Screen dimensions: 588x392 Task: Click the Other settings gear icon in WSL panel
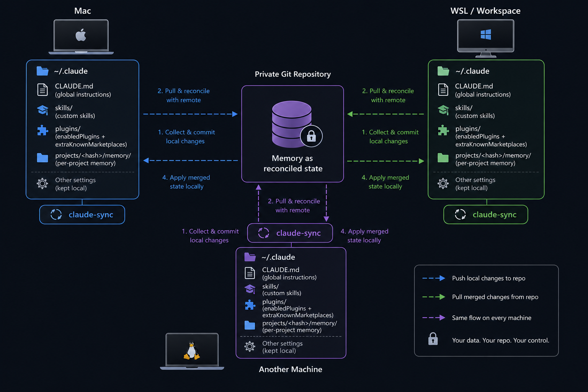(443, 184)
